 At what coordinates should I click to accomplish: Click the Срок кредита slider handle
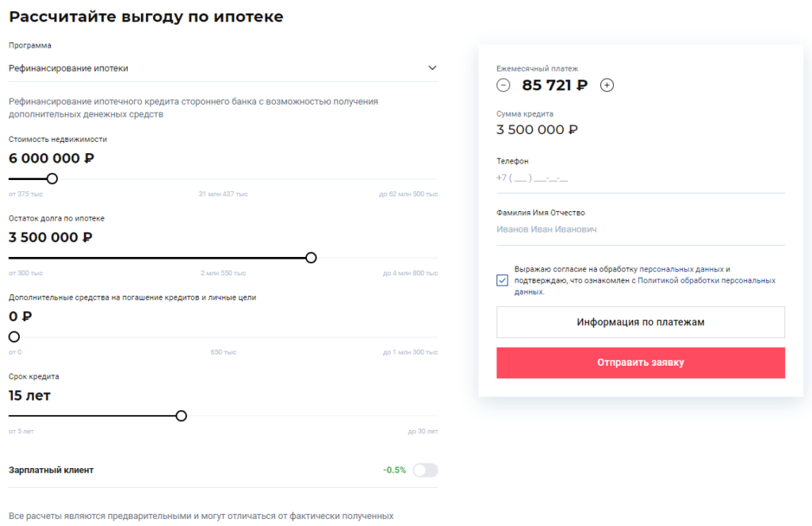(181, 416)
